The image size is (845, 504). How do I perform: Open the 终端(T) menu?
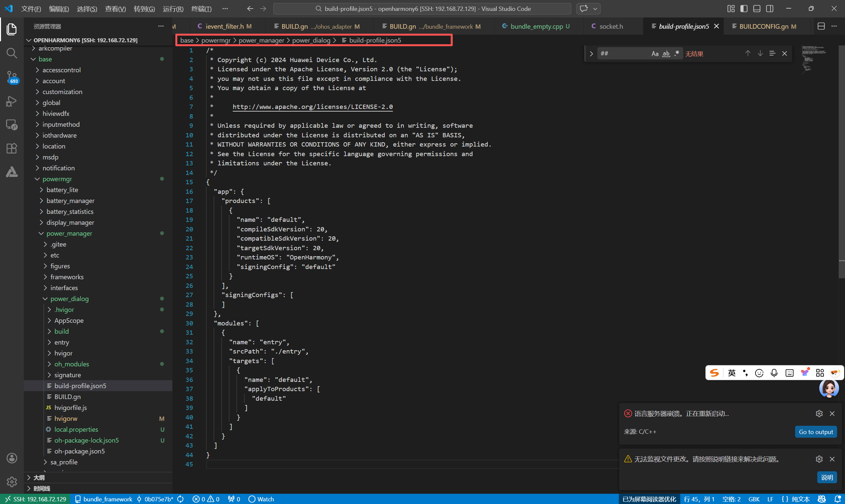click(x=201, y=9)
